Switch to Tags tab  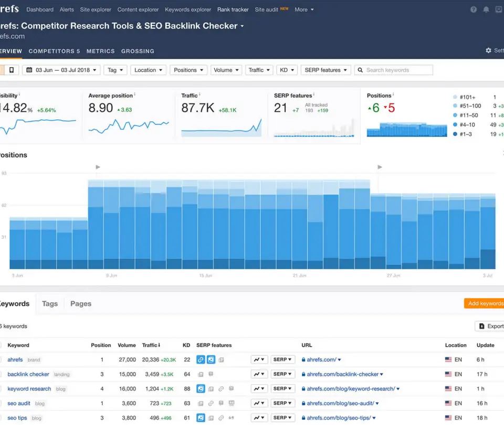[x=50, y=304]
